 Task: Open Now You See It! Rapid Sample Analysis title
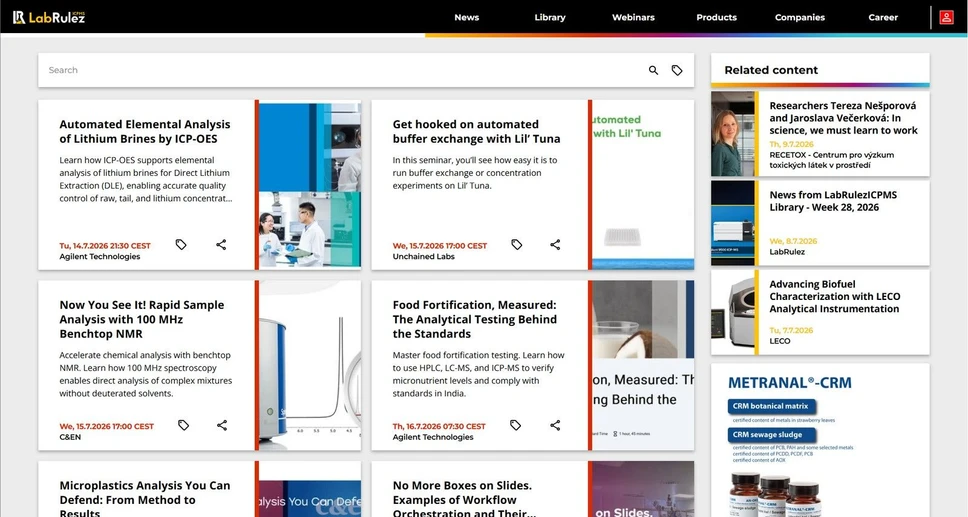point(141,319)
